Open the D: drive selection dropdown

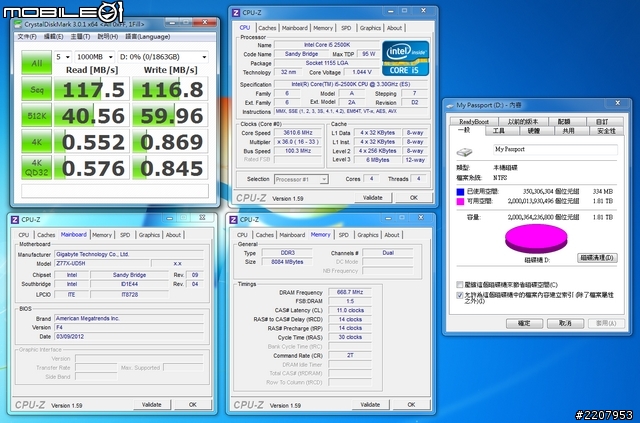(163, 57)
